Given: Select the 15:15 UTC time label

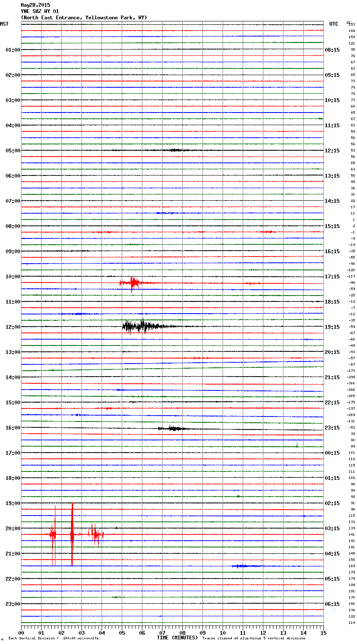Looking at the screenshot, I should [x=332, y=226].
